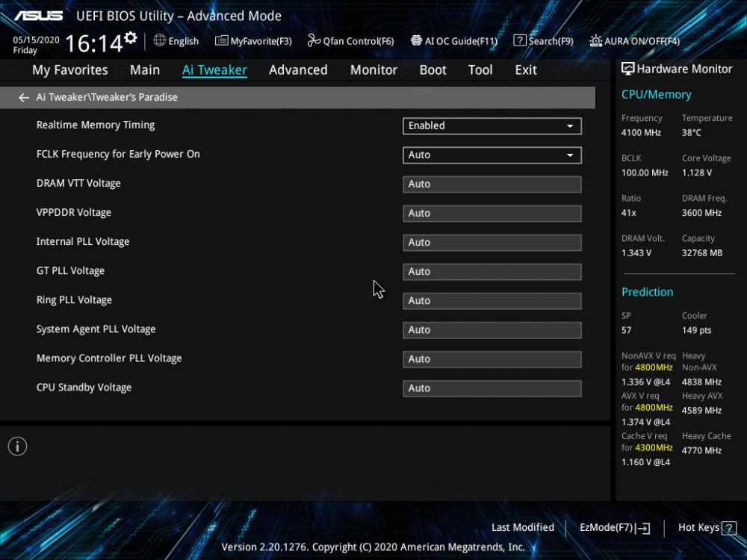This screenshot has height=560, width=747.
Task: Click the info circle icon
Action: (18, 447)
